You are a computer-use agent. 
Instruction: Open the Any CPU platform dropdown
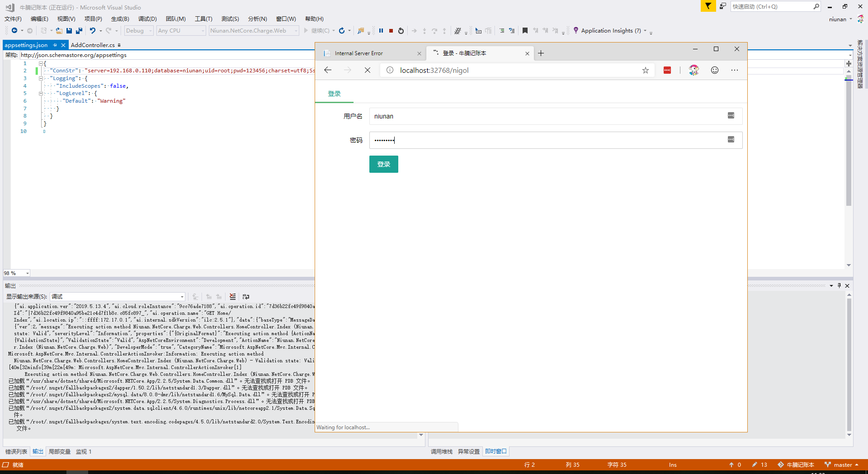(x=181, y=31)
